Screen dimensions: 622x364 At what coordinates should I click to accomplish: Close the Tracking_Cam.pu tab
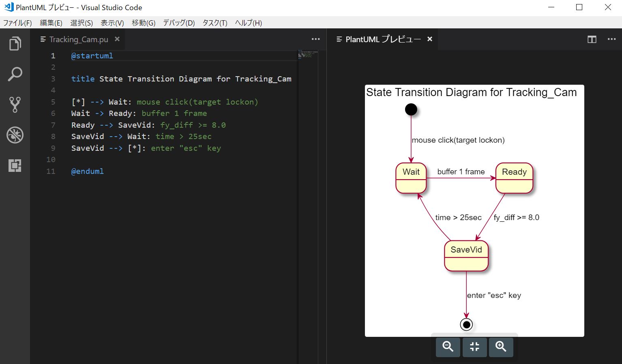coord(117,39)
